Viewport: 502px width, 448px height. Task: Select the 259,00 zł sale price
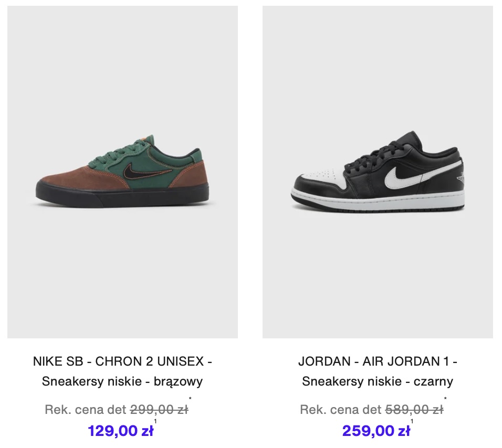tap(376, 431)
